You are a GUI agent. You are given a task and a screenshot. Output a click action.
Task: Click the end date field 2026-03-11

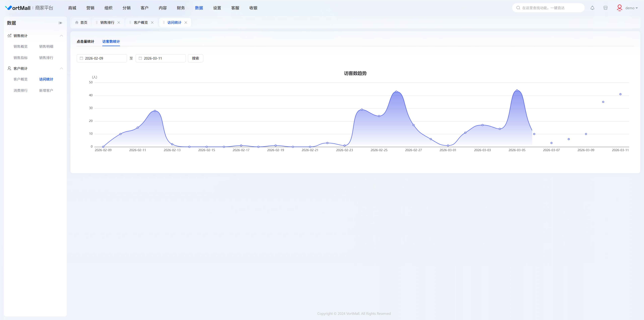coord(160,58)
